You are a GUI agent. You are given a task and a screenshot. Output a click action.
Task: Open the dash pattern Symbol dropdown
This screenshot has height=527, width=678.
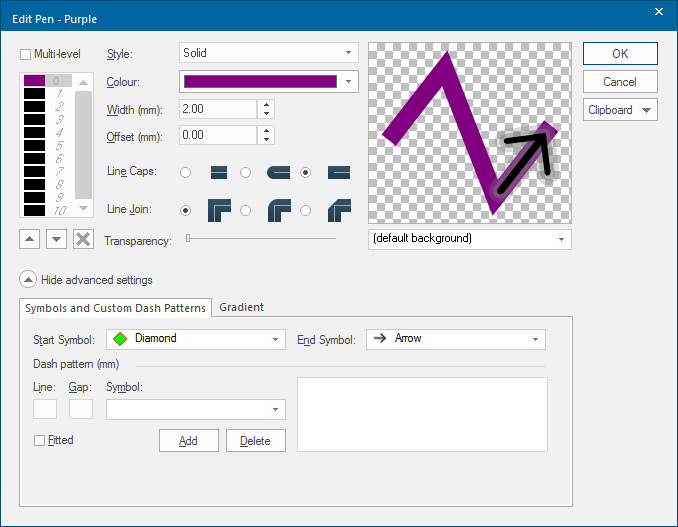pyautogui.click(x=195, y=409)
